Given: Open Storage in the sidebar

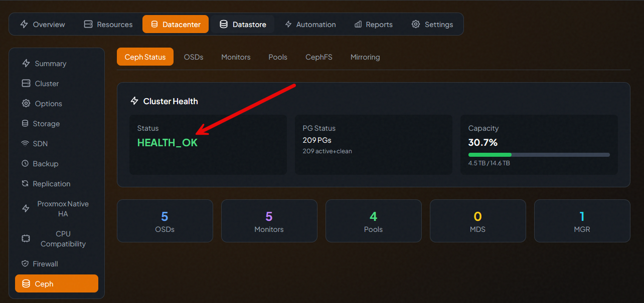Looking at the screenshot, I should [x=57, y=124].
